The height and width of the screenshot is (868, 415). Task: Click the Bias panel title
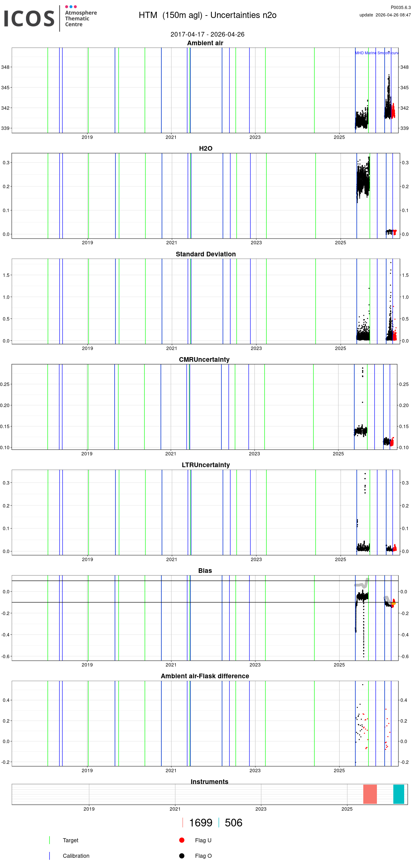click(x=205, y=570)
